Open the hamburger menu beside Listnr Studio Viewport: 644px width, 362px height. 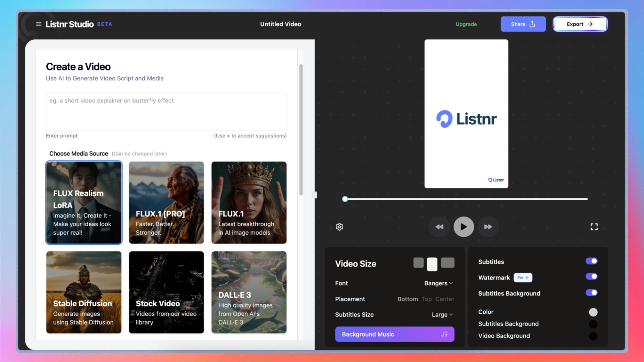pyautogui.click(x=39, y=24)
